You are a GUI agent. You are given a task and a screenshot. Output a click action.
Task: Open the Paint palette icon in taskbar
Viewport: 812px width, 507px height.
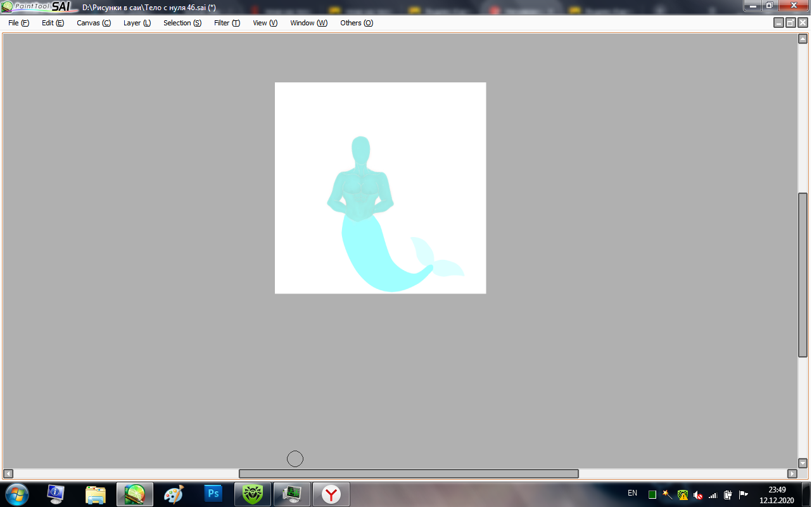coord(174,494)
